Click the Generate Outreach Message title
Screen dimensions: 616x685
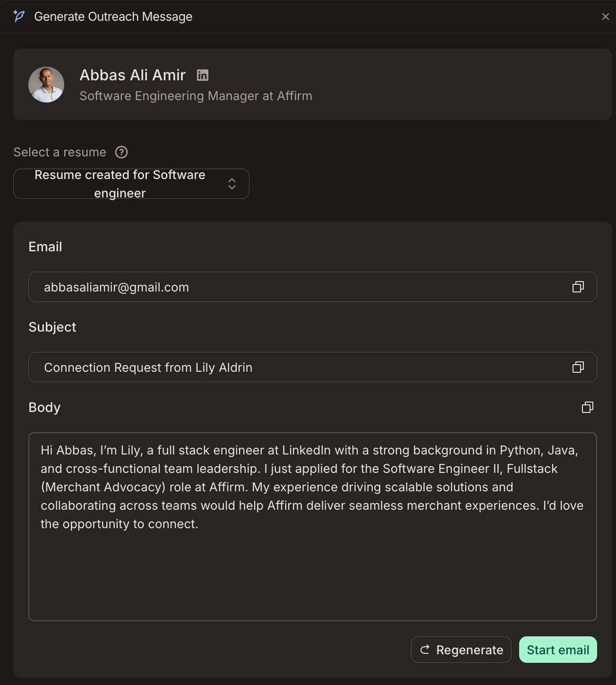click(113, 17)
